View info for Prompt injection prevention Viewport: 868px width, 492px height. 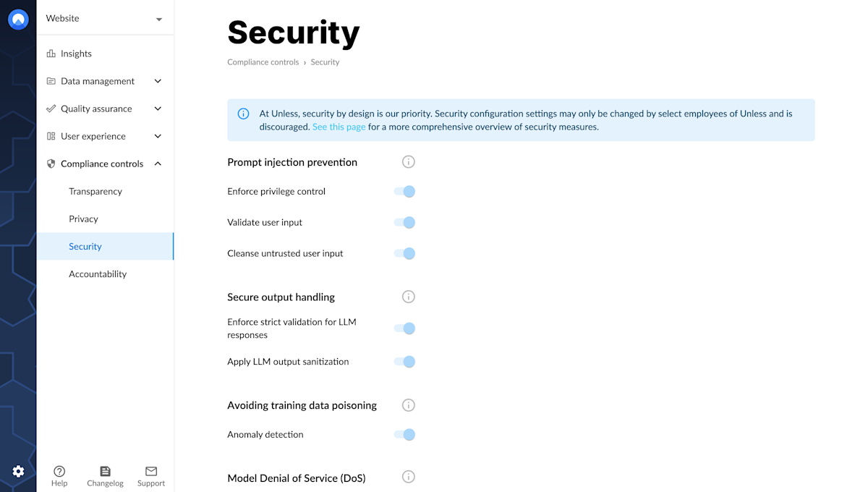click(408, 161)
